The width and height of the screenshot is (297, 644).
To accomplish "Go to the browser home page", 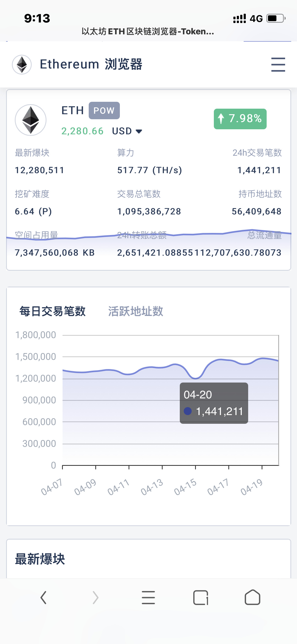I will point(253,597).
